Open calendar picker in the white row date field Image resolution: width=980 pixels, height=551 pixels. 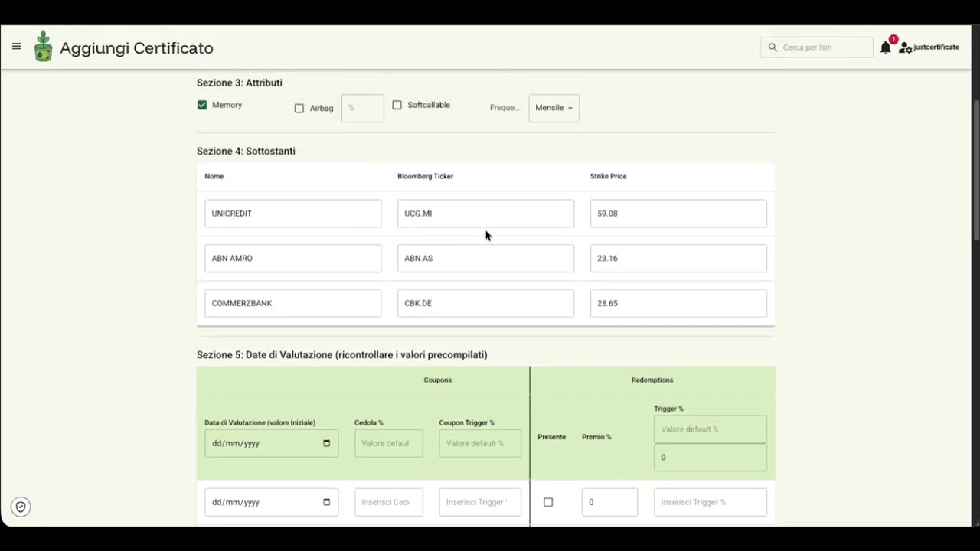[x=326, y=502]
